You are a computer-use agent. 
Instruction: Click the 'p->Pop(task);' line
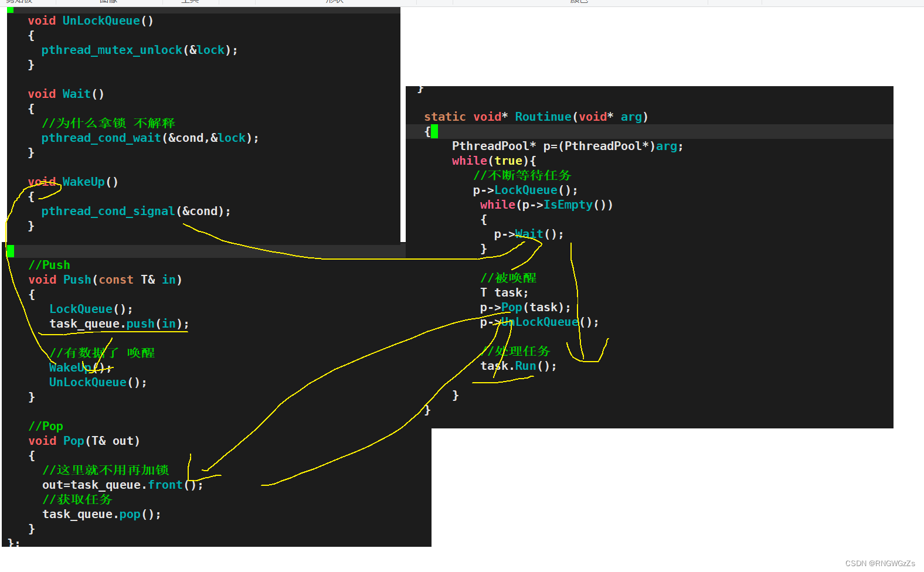pyautogui.click(x=525, y=307)
